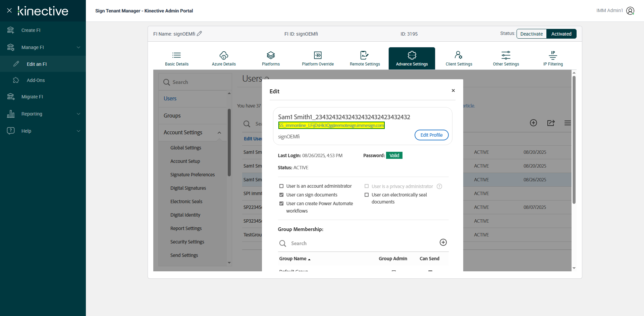
Task: Open the Platform Override tab
Action: click(318, 58)
